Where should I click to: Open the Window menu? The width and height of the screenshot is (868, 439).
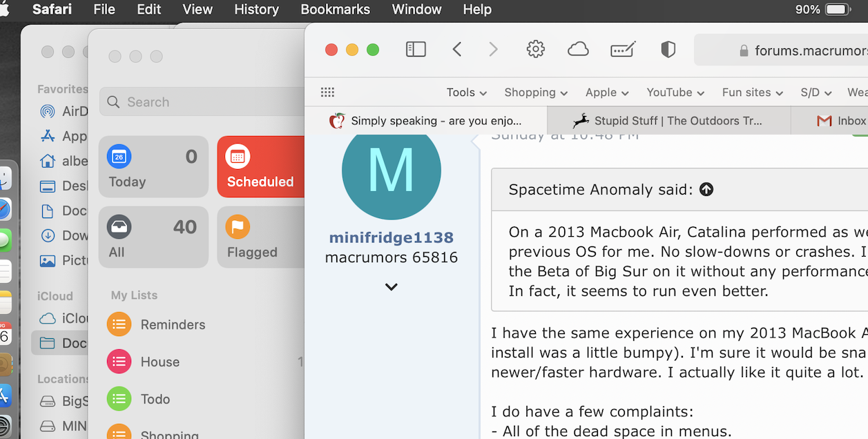pyautogui.click(x=416, y=10)
